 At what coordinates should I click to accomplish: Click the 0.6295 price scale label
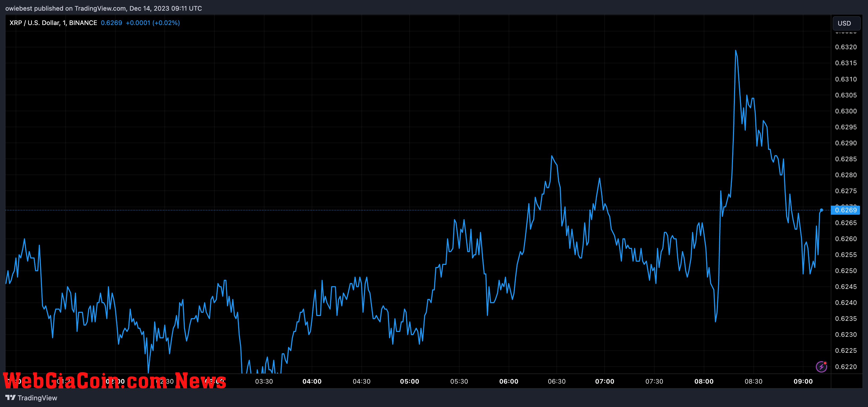[x=846, y=127]
